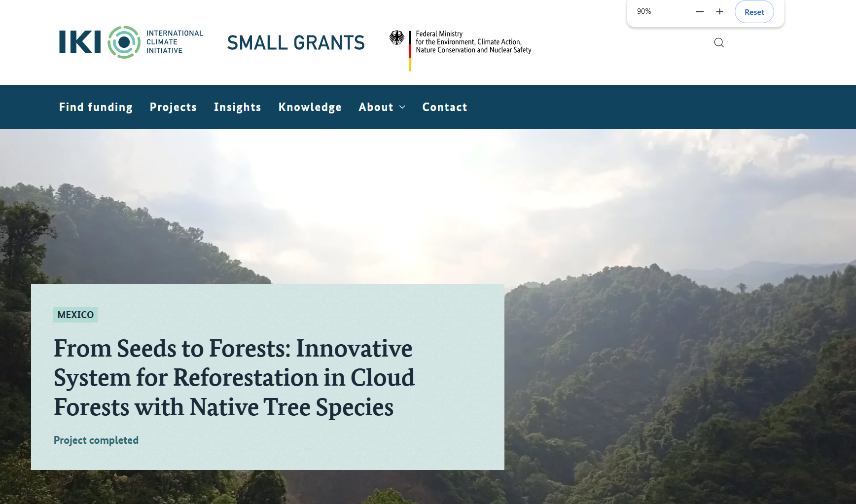The height and width of the screenshot is (504, 856).
Task: Expand the About dropdown menu
Action: (x=382, y=107)
